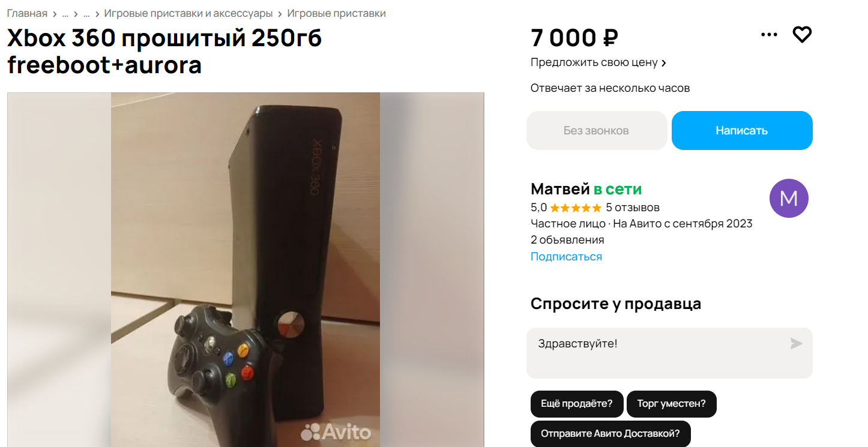Click the 'Без звонков' button
Image resolution: width=868 pixels, height=447 pixels.
tap(597, 130)
